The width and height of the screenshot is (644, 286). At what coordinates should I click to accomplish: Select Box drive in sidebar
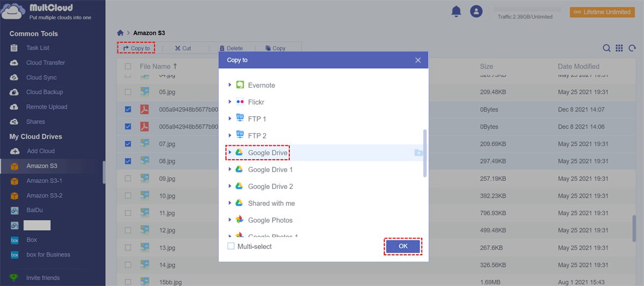[31, 240]
